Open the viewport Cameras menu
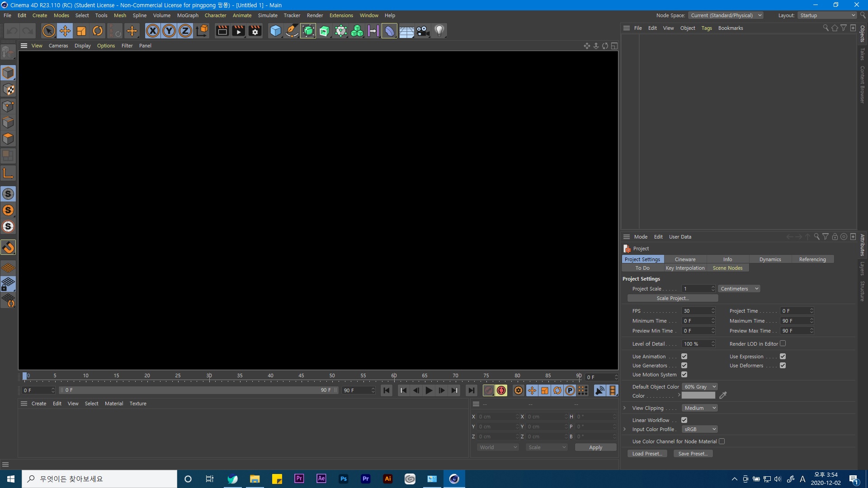 point(58,46)
